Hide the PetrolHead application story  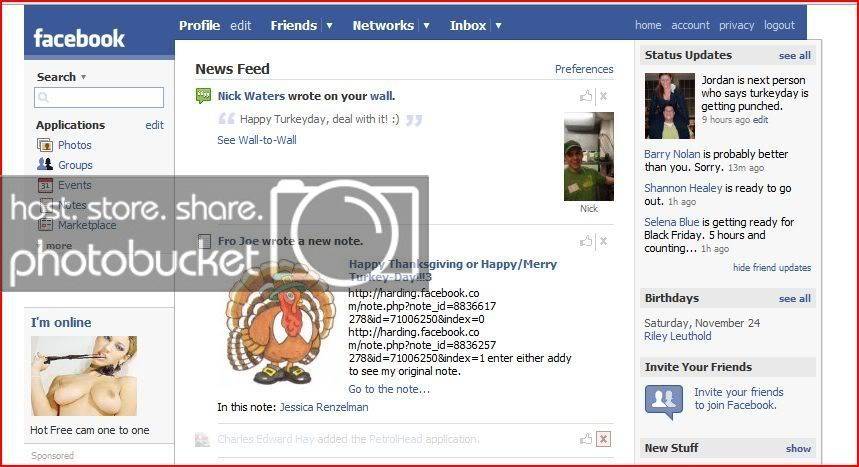click(603, 439)
